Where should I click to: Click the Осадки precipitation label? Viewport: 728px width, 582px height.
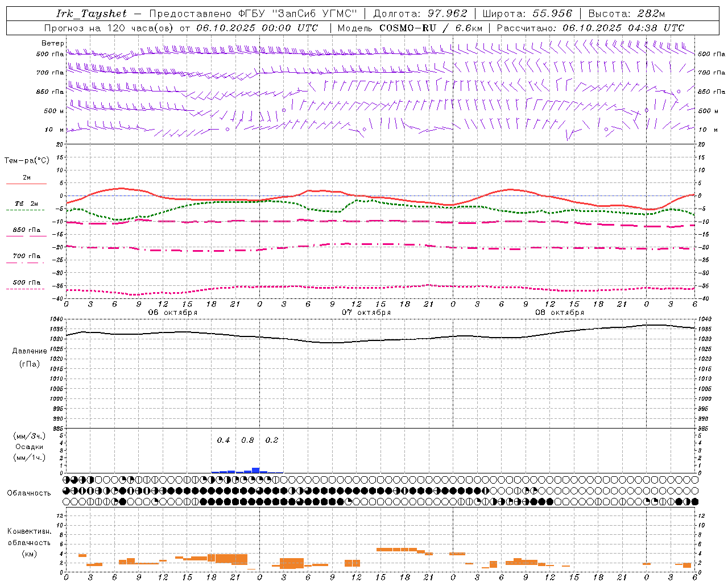[30, 447]
